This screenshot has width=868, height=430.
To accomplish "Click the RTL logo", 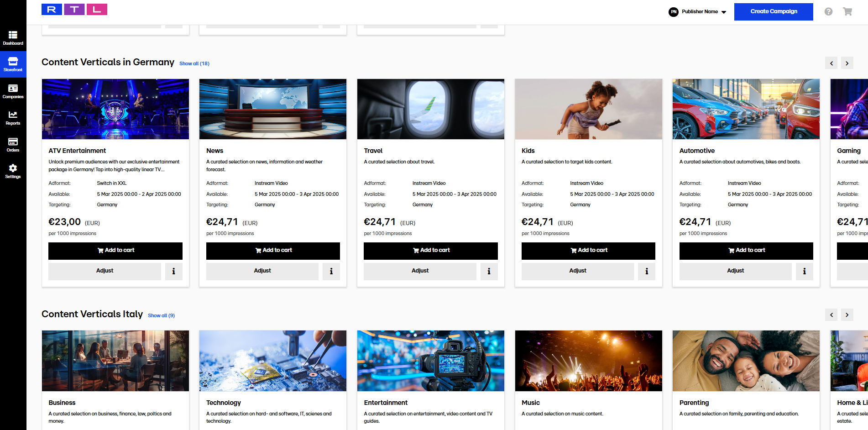I will (x=74, y=10).
